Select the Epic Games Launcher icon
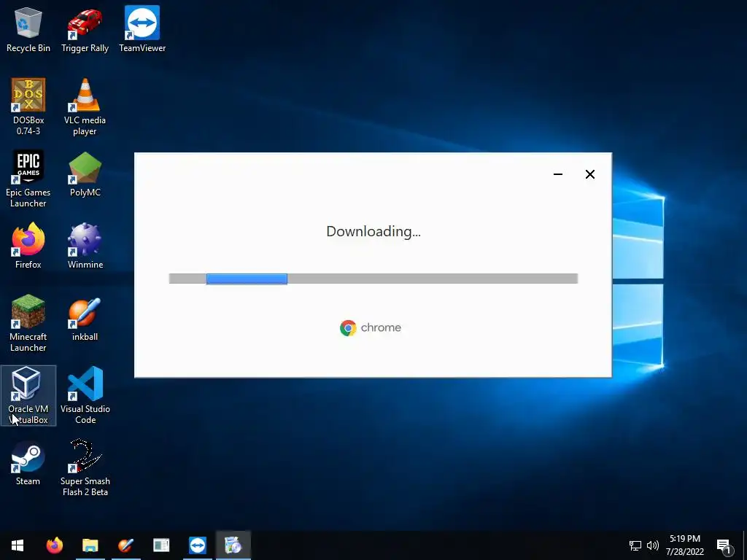The height and width of the screenshot is (560, 747). 28,179
